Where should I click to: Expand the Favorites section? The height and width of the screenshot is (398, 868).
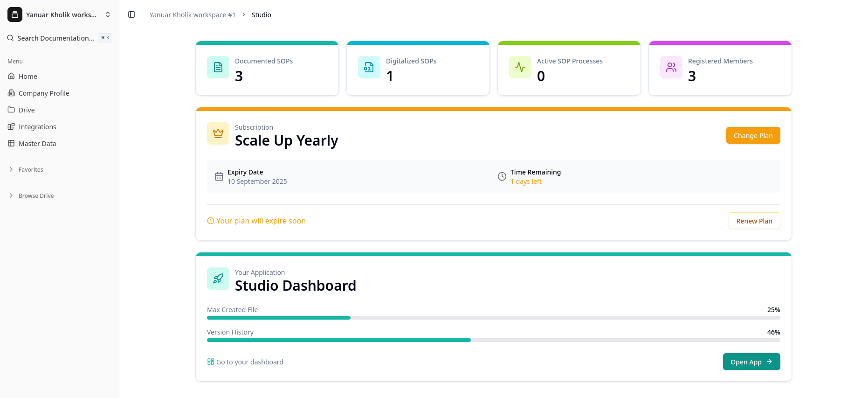point(31,170)
